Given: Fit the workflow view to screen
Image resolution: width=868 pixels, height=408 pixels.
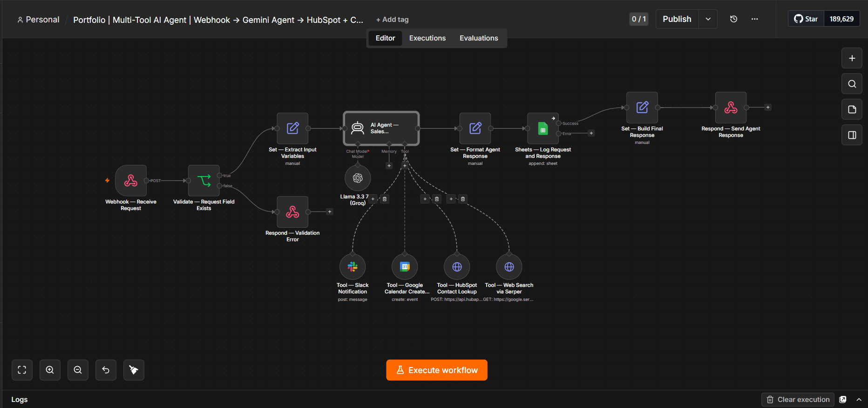Looking at the screenshot, I should point(22,370).
